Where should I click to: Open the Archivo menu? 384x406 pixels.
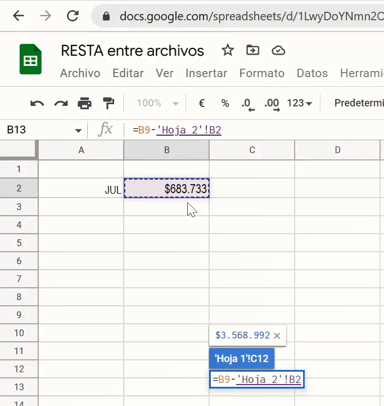[80, 73]
